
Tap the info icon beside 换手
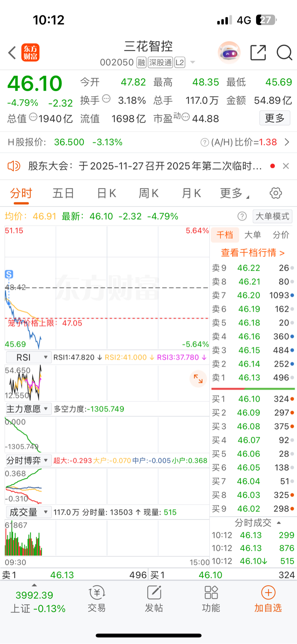(x=106, y=99)
